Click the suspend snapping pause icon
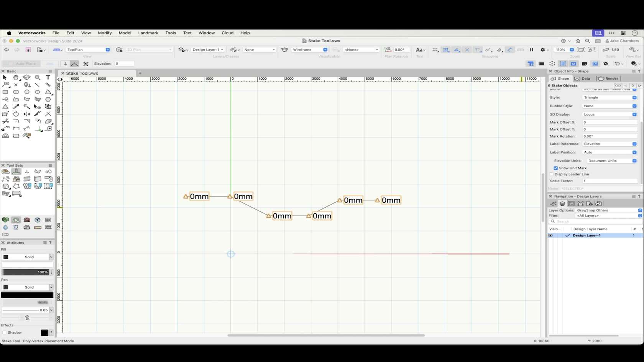The width and height of the screenshot is (644, 362). pyautogui.click(x=531, y=50)
